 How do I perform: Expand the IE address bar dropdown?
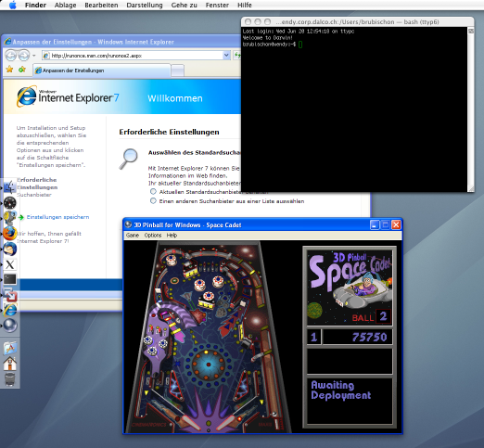(x=226, y=56)
